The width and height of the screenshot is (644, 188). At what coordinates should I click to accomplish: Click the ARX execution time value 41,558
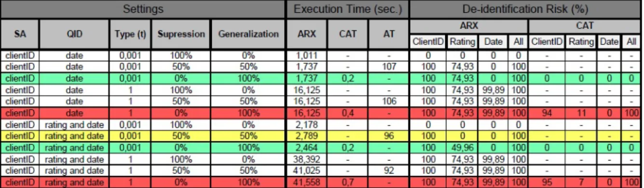click(307, 183)
